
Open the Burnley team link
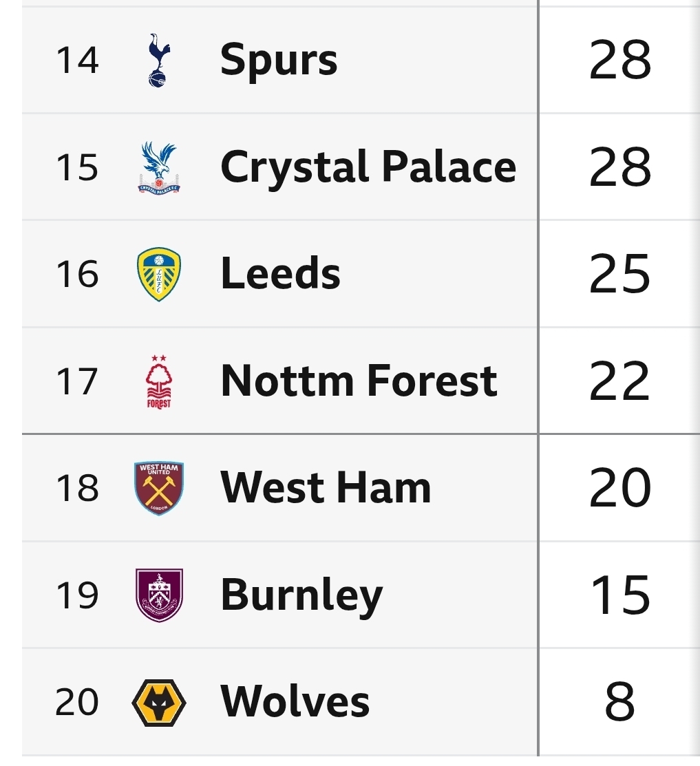(301, 595)
